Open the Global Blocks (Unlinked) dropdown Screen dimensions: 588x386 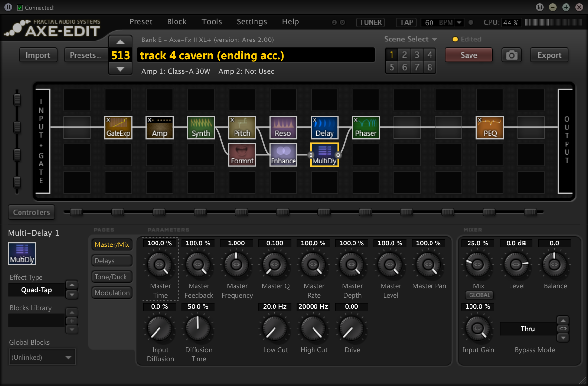42,357
